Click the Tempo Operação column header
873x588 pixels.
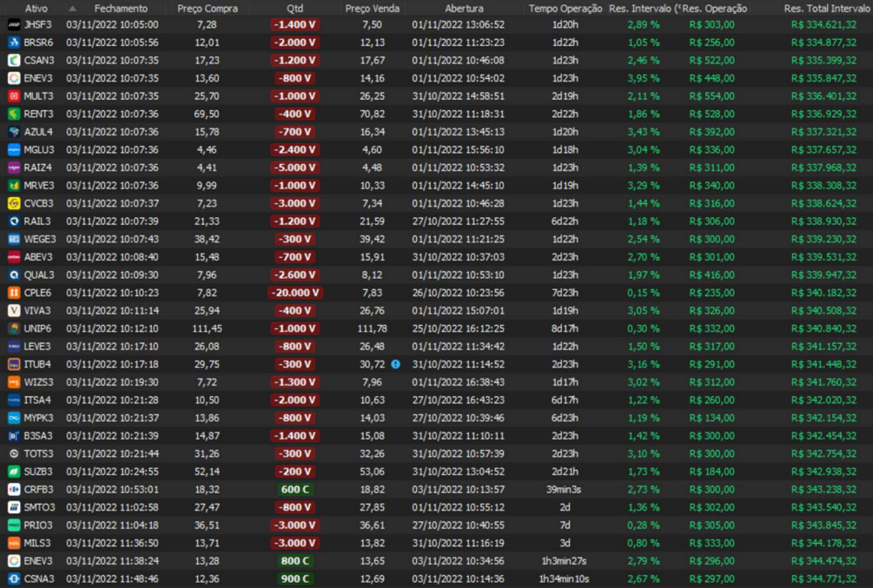coord(565,8)
